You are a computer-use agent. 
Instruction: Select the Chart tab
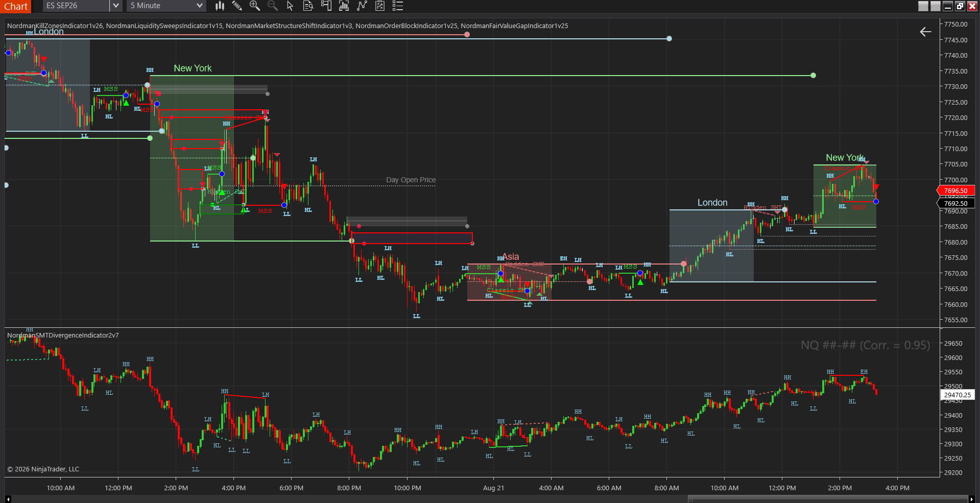(x=16, y=6)
